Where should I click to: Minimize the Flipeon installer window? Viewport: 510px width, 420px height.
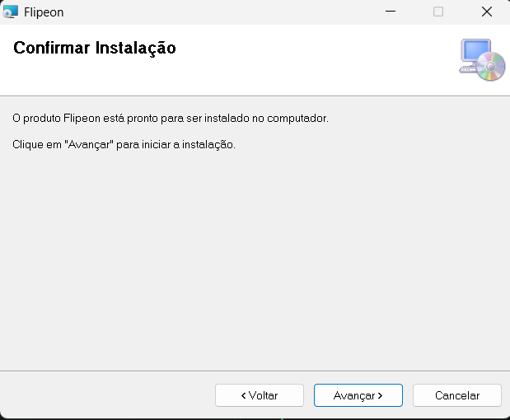(x=391, y=12)
